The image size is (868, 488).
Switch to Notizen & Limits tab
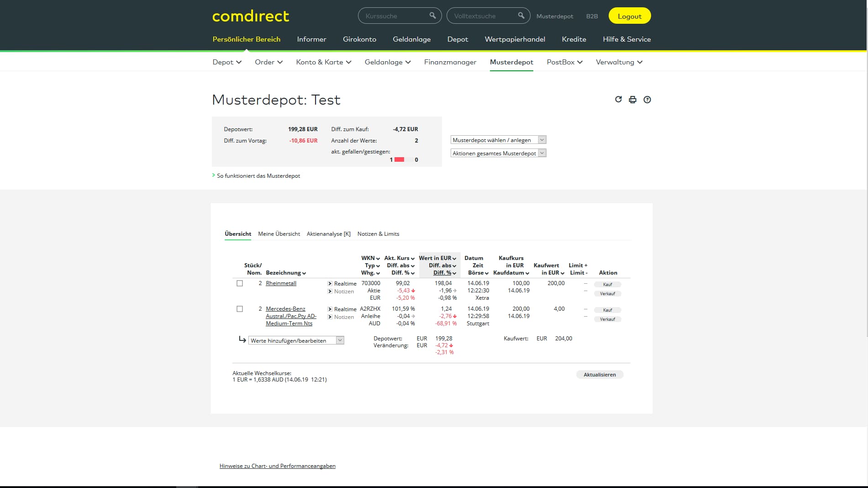tap(378, 234)
